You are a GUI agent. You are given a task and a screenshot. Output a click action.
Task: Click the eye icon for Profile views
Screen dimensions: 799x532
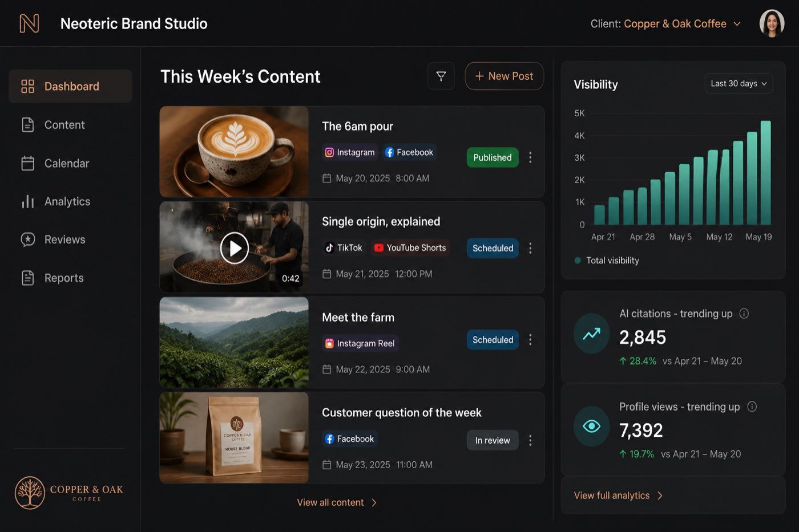(591, 426)
